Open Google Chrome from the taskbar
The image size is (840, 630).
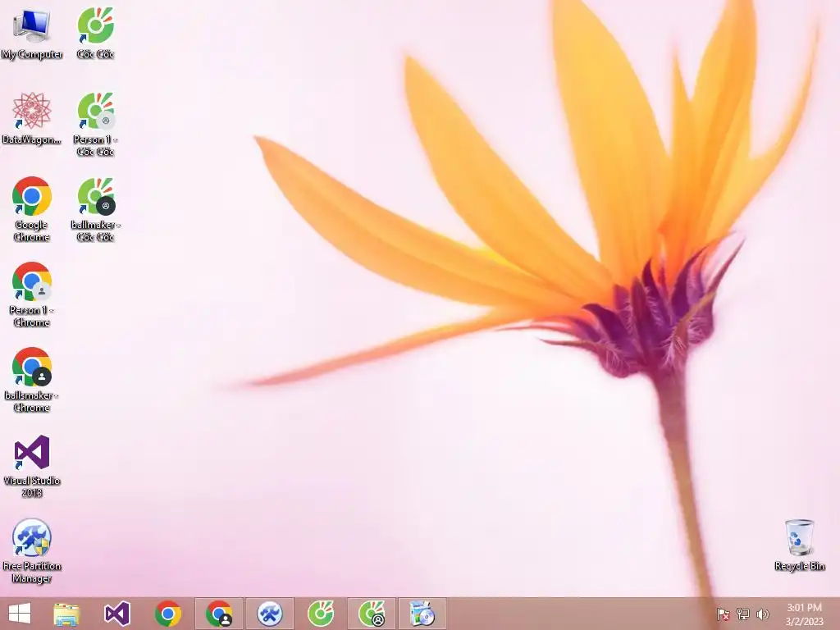[x=168, y=614]
